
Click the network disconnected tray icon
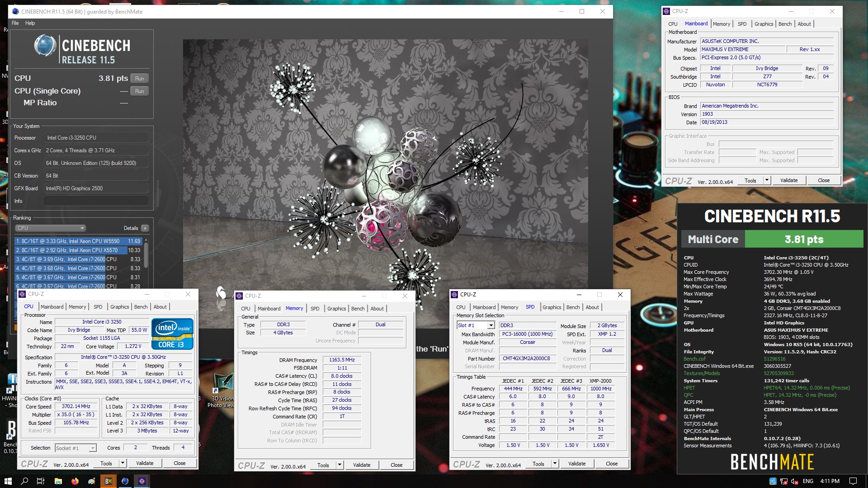(784, 481)
